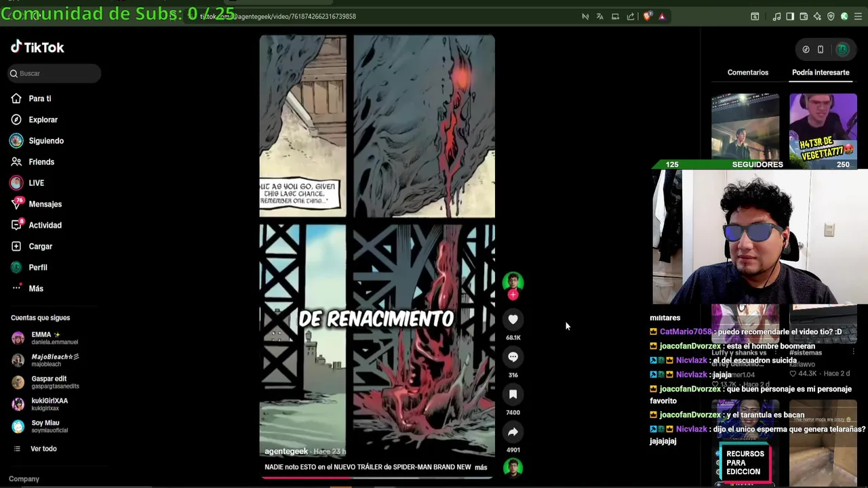Image resolution: width=868 pixels, height=488 pixels.
Task: Go to your Perfil page
Action: click(x=38, y=267)
